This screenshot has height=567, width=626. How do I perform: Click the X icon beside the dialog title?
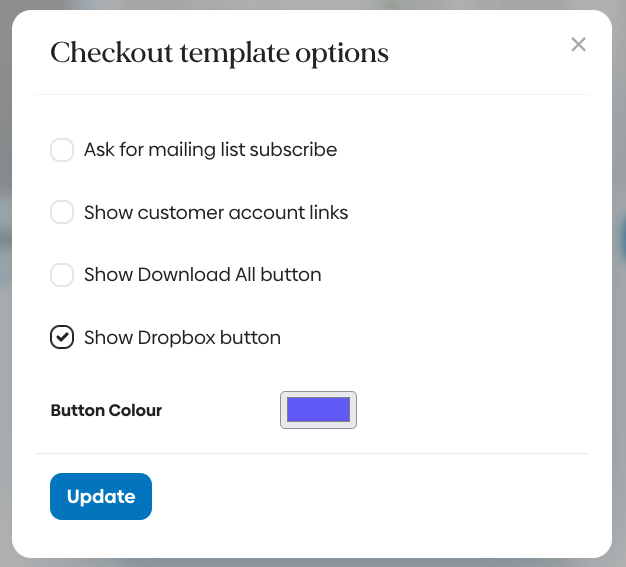pos(578,44)
